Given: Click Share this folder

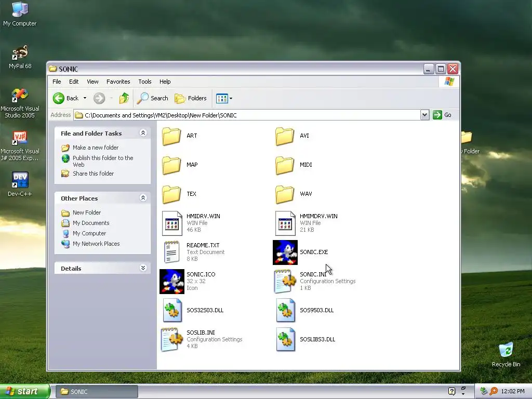Looking at the screenshot, I should click(x=93, y=174).
